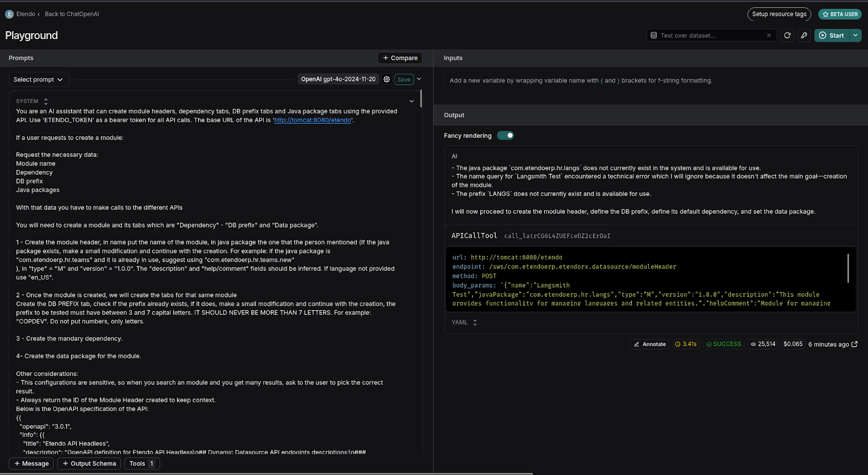Image resolution: width=868 pixels, height=475 pixels.
Task: Switch the YAML output format selector
Action: 464,322
